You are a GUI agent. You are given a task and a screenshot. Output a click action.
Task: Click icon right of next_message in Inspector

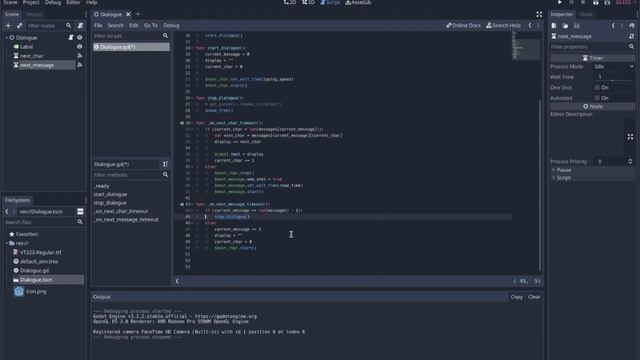pyautogui.click(x=631, y=36)
